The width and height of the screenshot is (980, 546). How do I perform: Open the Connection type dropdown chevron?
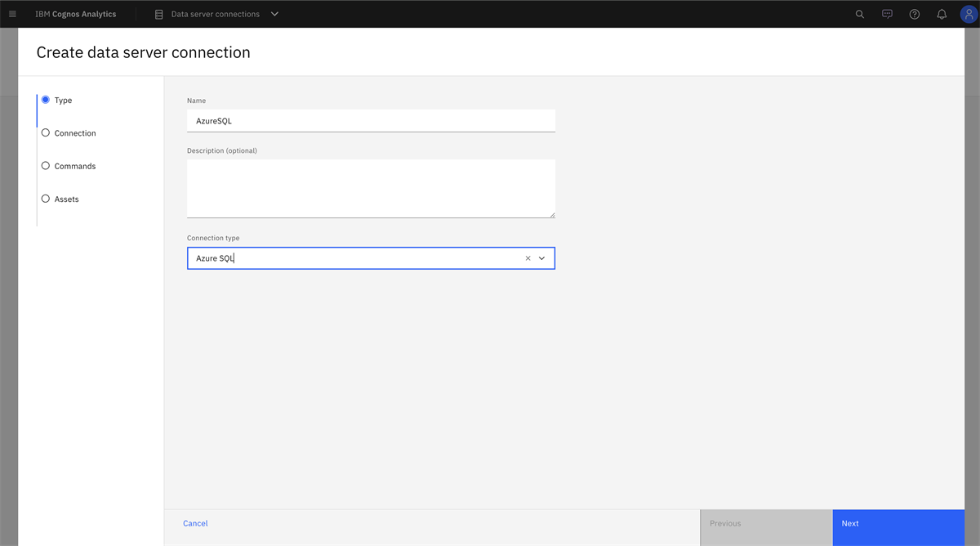pyautogui.click(x=541, y=257)
